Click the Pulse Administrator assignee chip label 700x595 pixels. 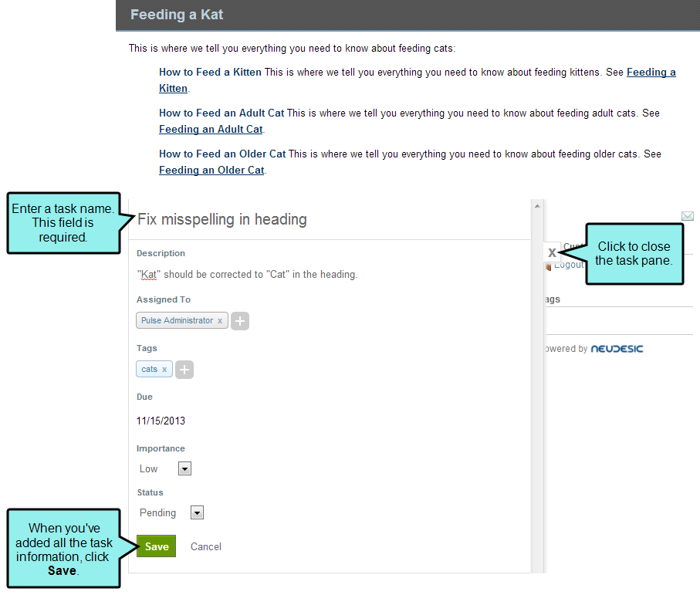coord(177,321)
